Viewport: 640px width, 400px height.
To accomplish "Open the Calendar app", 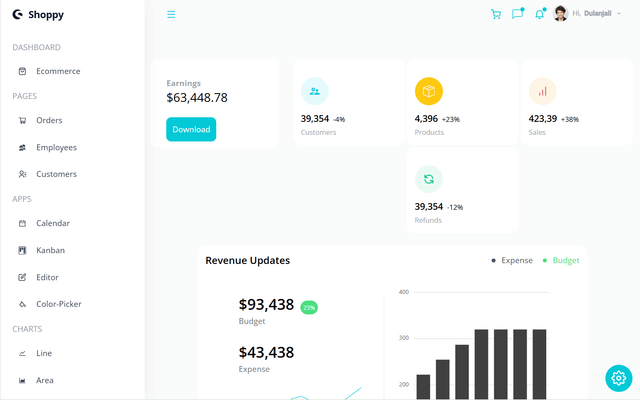I will tap(53, 223).
